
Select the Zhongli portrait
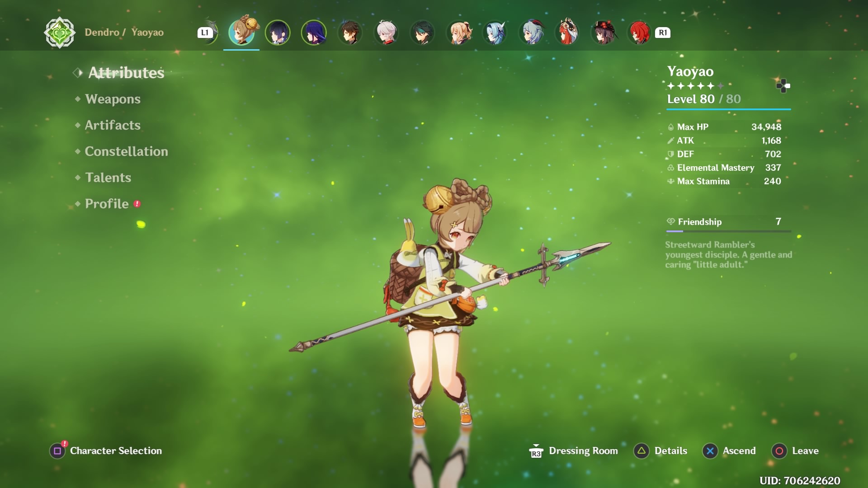(x=350, y=33)
